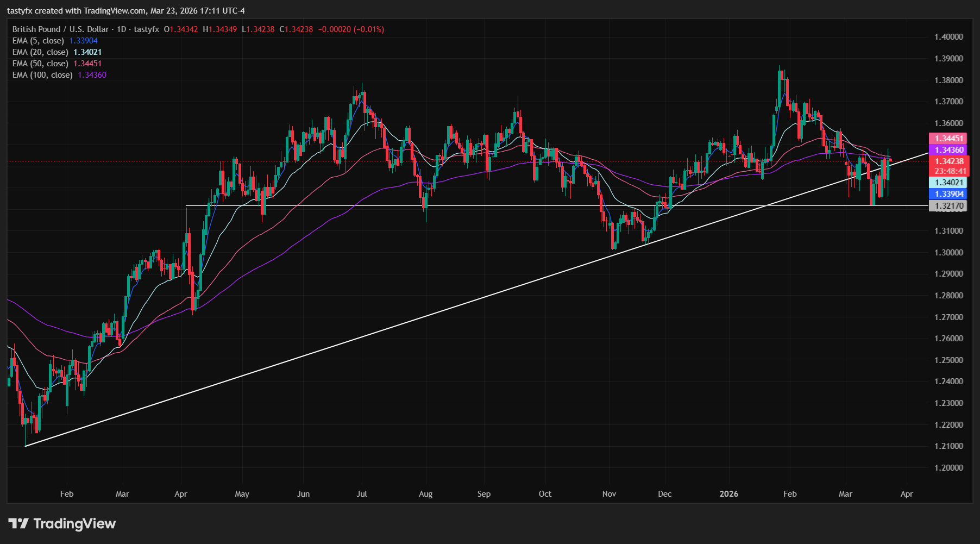
Task: Click the blue 1.33904 EMA price tag
Action: [x=947, y=193]
